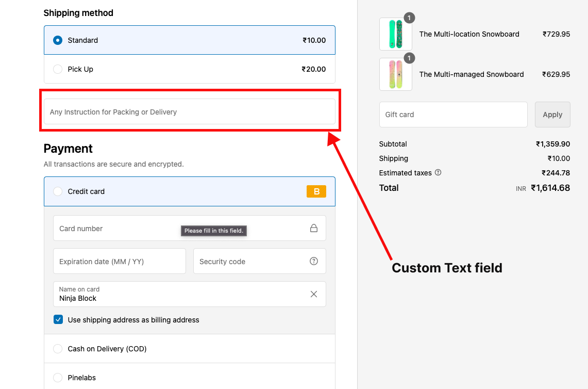This screenshot has width=588, height=389.
Task: Click quantity badge on Multi-location Snowboard
Action: tap(409, 18)
